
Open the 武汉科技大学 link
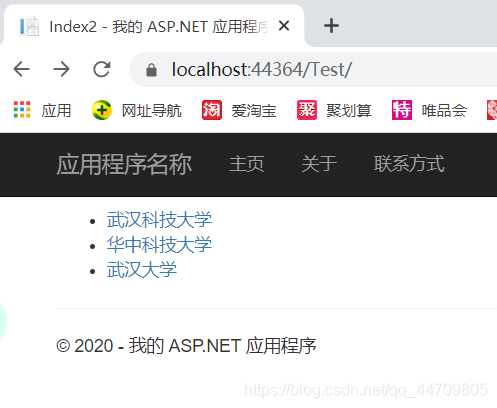[159, 220]
